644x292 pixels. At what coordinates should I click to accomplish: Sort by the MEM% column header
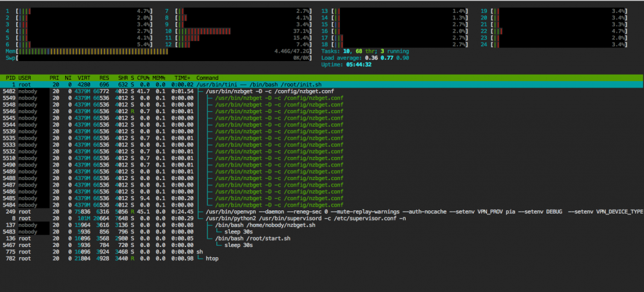pyautogui.click(x=158, y=78)
